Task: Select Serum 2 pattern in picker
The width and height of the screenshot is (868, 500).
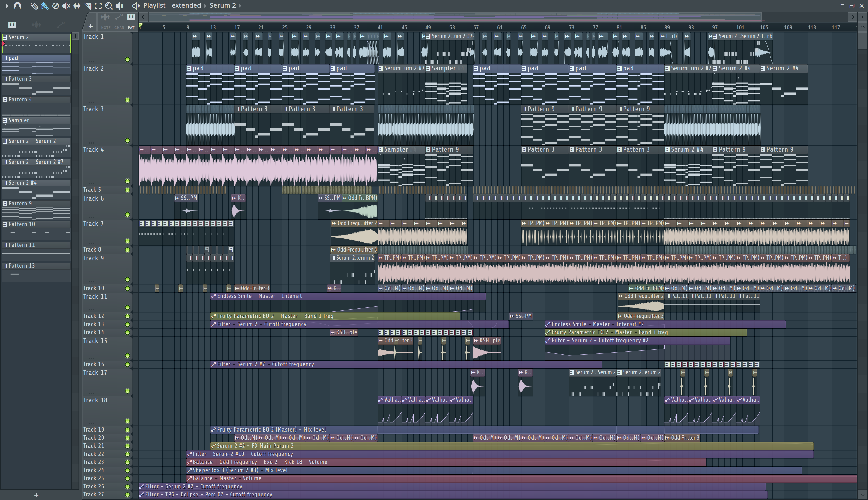Action: click(x=36, y=43)
